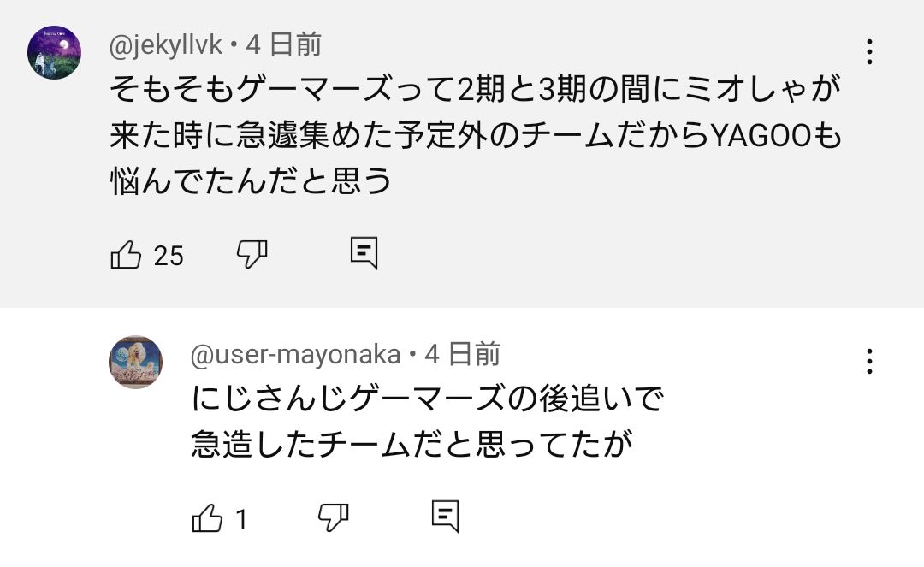Open the three-dot menu for @jekyllvk's comment
The height and width of the screenshot is (567, 924).
point(869,52)
